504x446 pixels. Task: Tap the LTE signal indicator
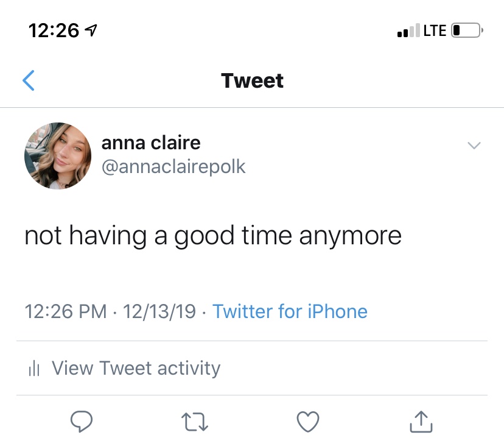[435, 30]
